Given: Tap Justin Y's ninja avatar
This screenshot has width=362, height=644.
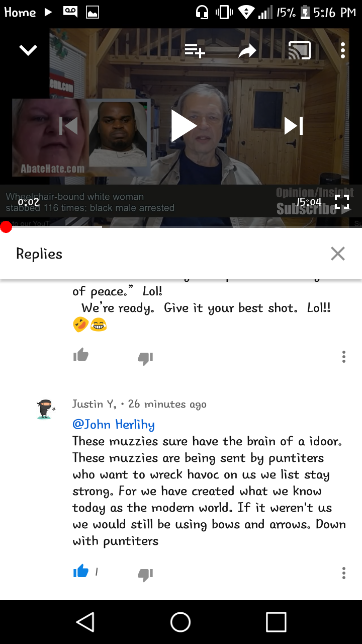Looking at the screenshot, I should click(45, 409).
